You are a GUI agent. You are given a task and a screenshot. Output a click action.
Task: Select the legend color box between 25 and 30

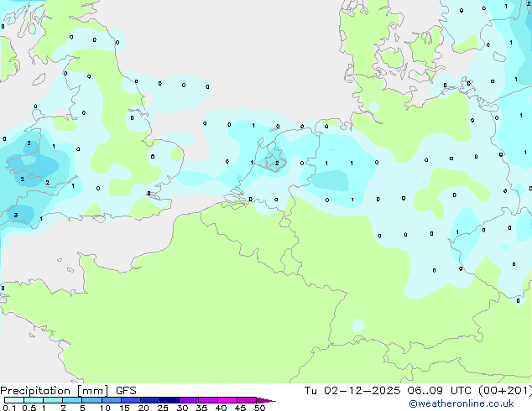click(x=170, y=400)
